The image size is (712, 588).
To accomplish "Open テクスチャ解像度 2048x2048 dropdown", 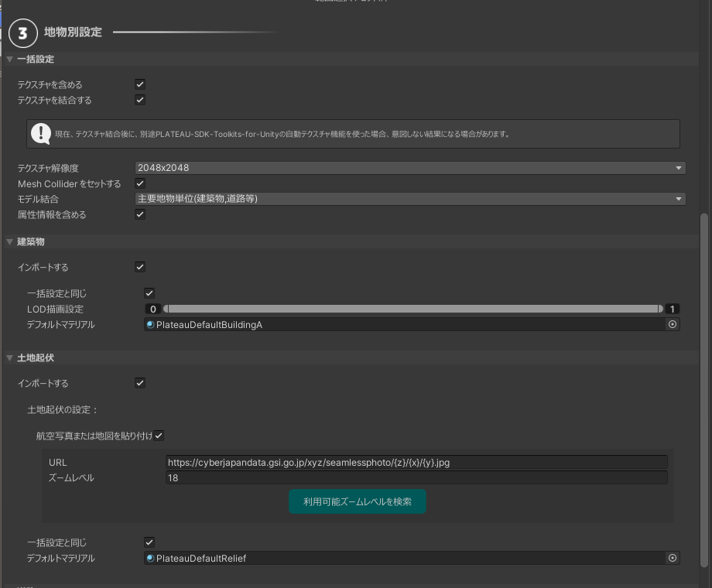I will click(x=410, y=168).
